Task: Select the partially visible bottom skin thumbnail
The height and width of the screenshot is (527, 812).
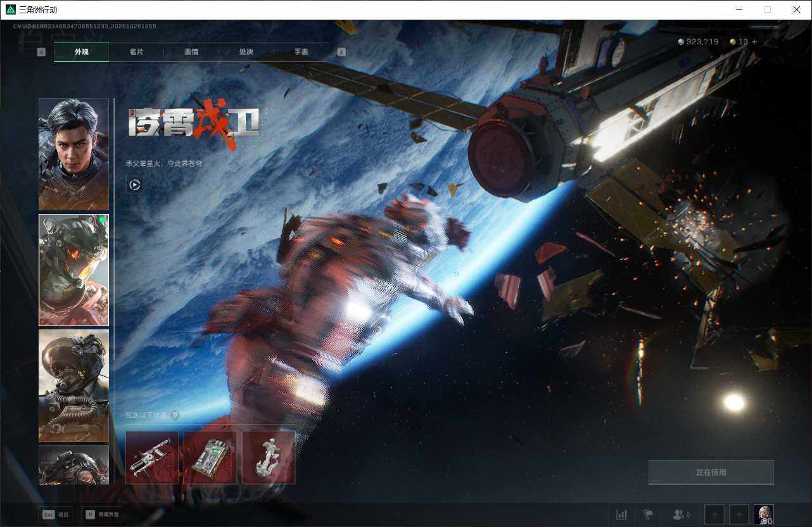Action: click(x=73, y=465)
